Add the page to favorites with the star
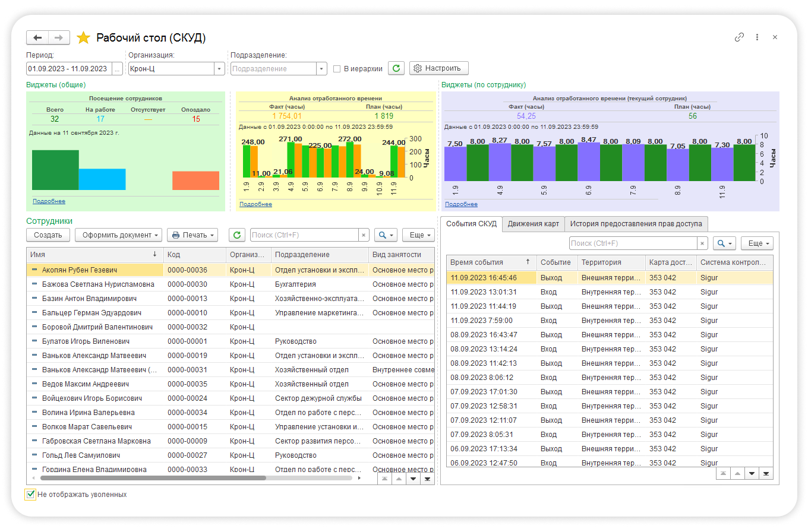This screenshot has width=808, height=532. point(83,38)
